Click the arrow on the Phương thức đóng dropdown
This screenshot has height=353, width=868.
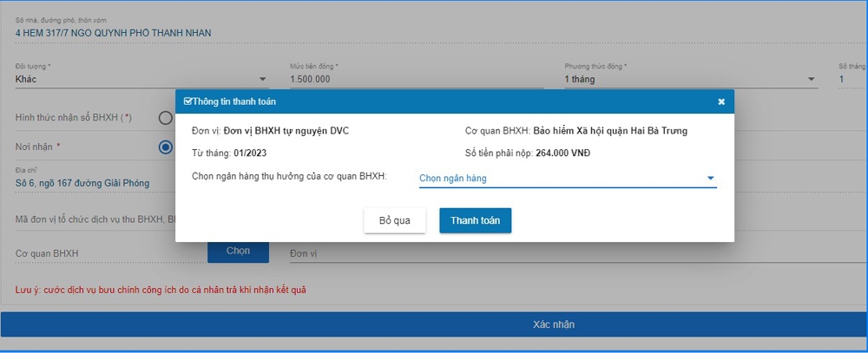coord(812,80)
